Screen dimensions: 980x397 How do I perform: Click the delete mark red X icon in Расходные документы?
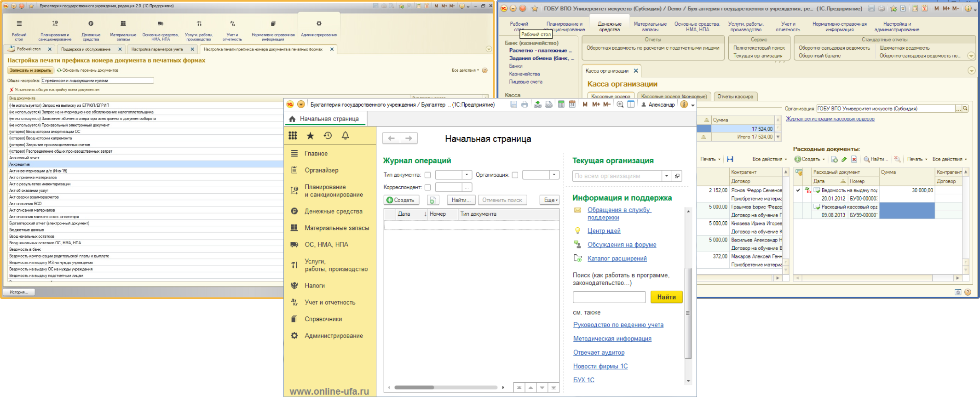click(854, 159)
